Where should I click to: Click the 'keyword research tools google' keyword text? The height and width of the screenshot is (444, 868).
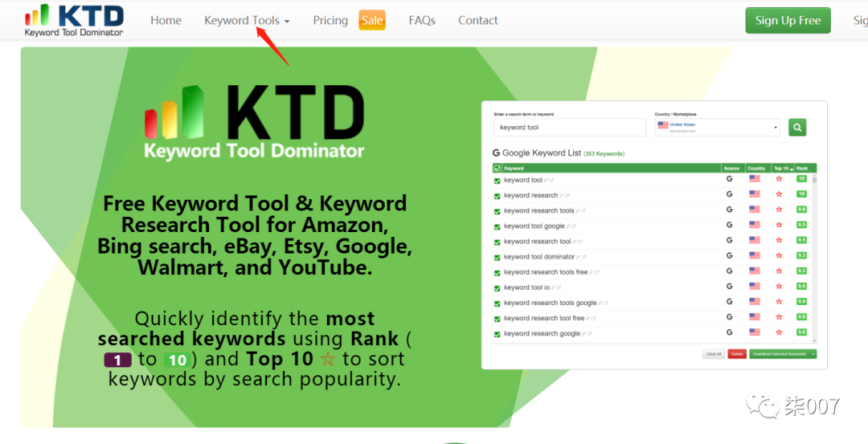551,303
